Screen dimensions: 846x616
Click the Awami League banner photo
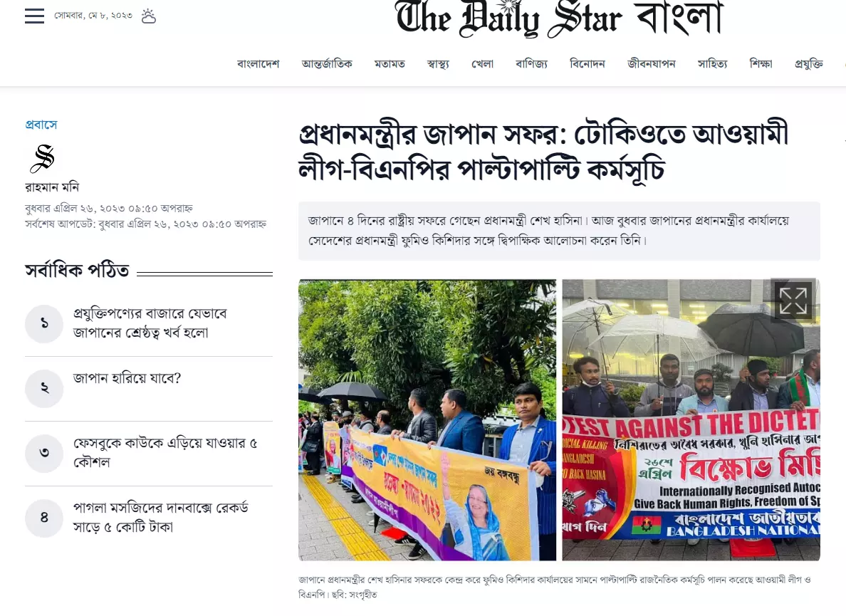click(x=427, y=419)
